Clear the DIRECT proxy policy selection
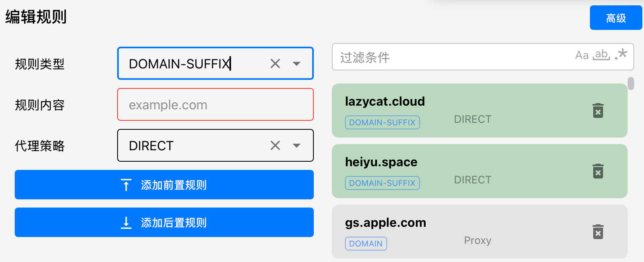This screenshot has height=262, width=644. point(275,145)
